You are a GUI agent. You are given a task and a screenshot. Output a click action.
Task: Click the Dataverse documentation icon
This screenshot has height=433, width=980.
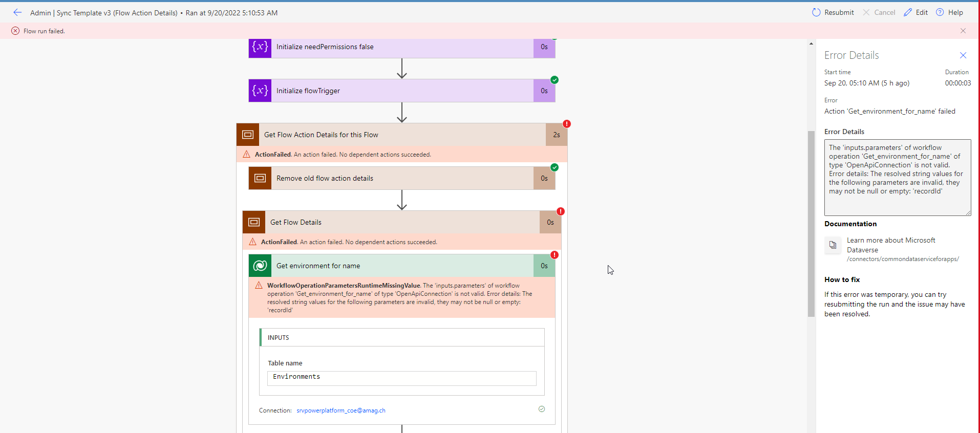[833, 245]
